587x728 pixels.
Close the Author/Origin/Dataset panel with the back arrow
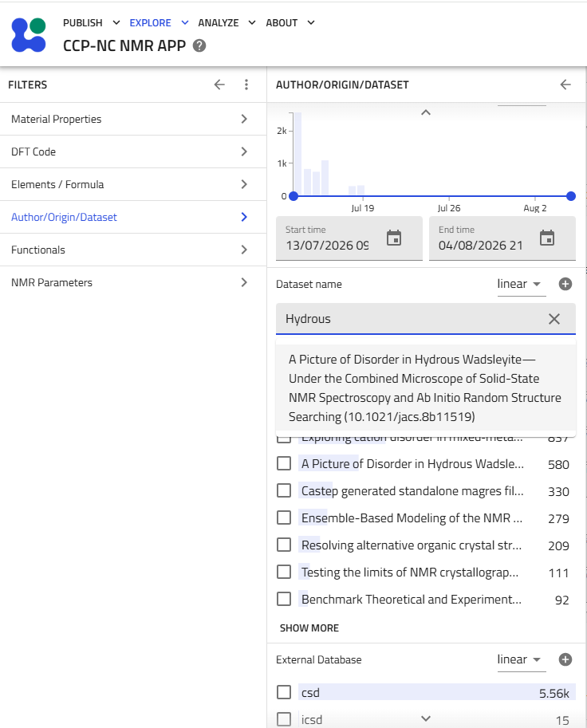coord(565,85)
